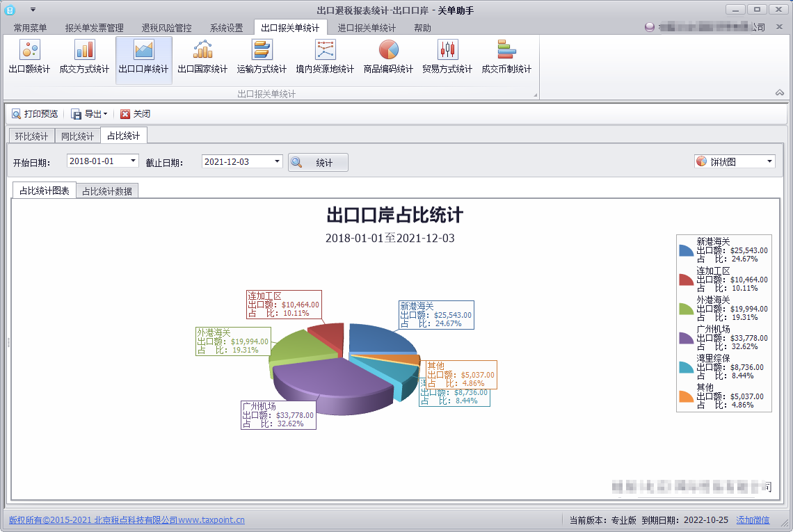Switch to 环比统计 tab
This screenshot has width=793, height=532.
(31, 136)
